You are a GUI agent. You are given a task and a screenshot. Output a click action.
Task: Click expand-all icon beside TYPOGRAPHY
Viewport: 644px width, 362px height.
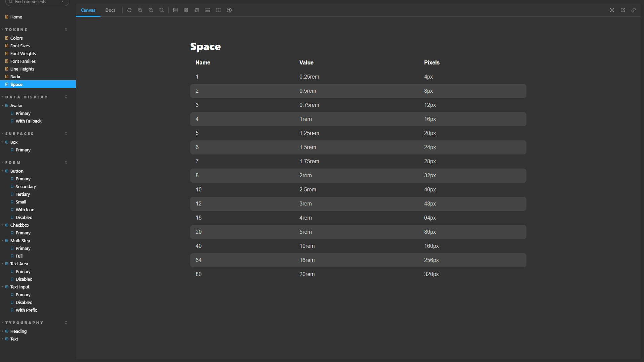(x=66, y=323)
